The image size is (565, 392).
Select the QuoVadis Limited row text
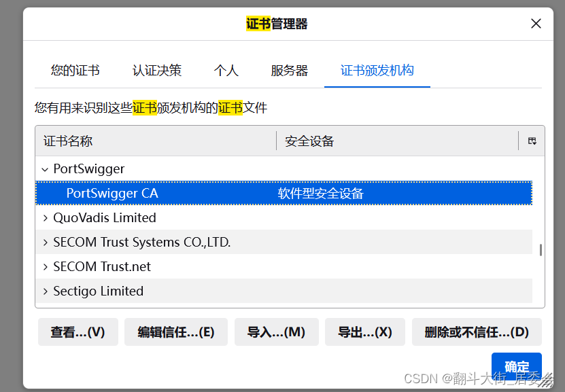tap(105, 218)
